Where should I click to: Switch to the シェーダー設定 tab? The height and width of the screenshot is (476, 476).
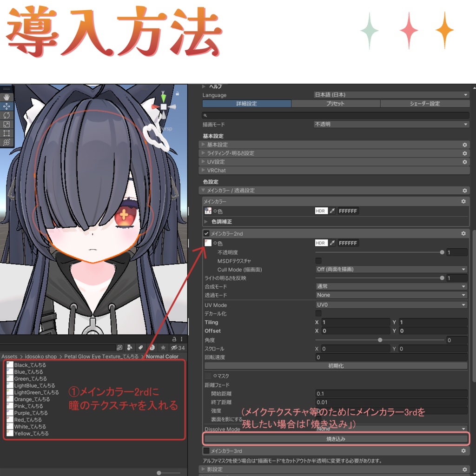coord(425,104)
